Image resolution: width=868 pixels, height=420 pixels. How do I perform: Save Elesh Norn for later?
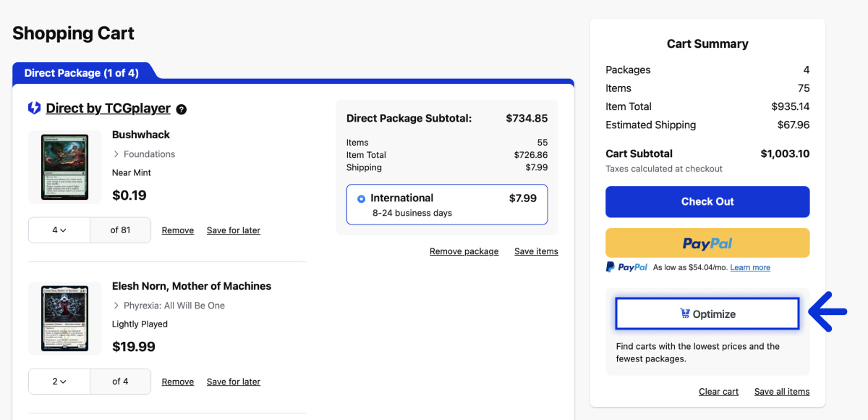click(233, 382)
